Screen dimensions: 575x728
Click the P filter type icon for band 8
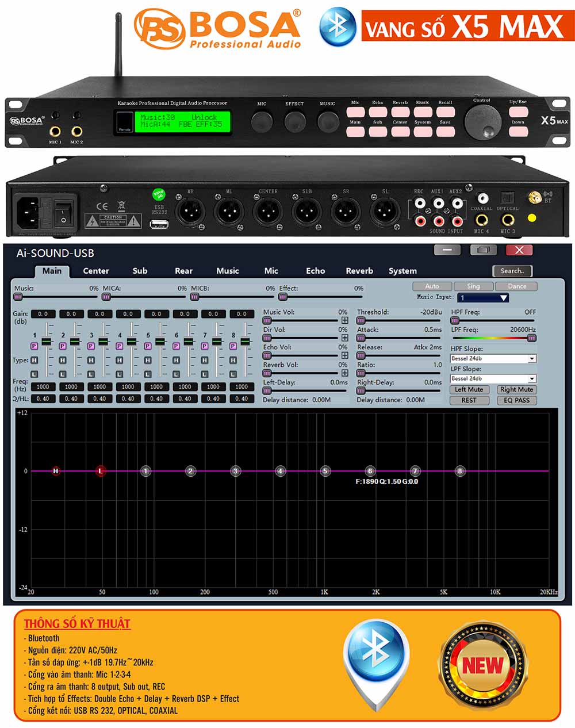[233, 346]
